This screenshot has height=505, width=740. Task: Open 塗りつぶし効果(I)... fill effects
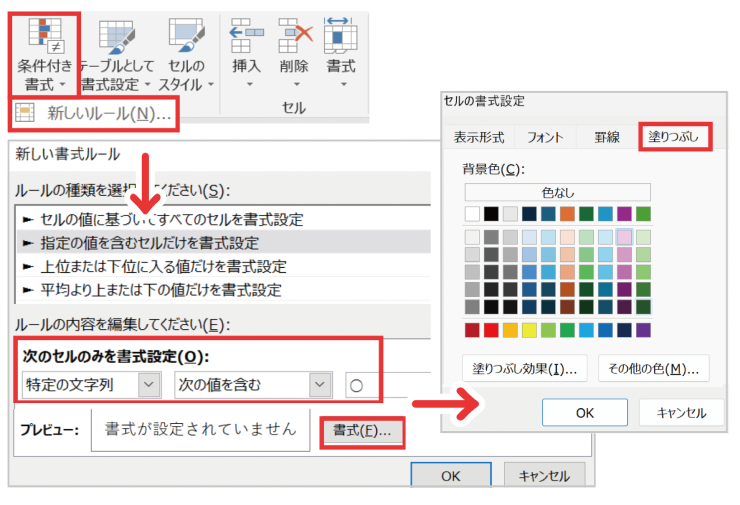[x=524, y=368]
